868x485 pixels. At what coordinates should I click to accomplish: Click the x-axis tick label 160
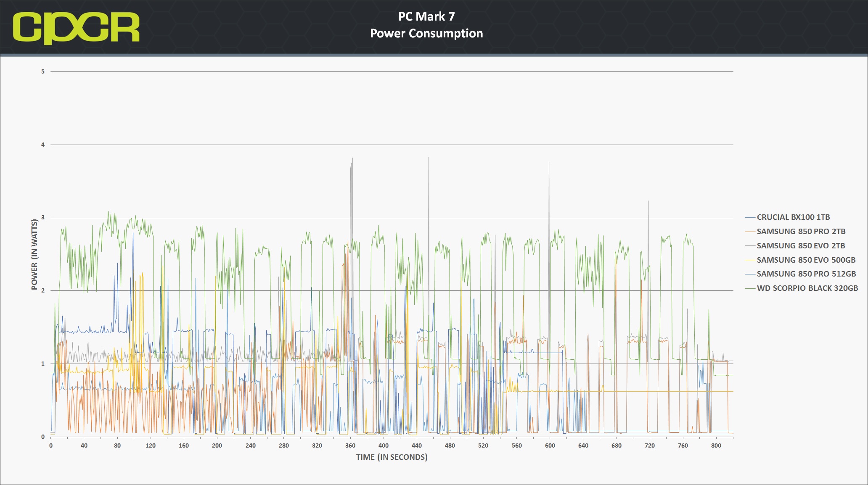click(184, 445)
